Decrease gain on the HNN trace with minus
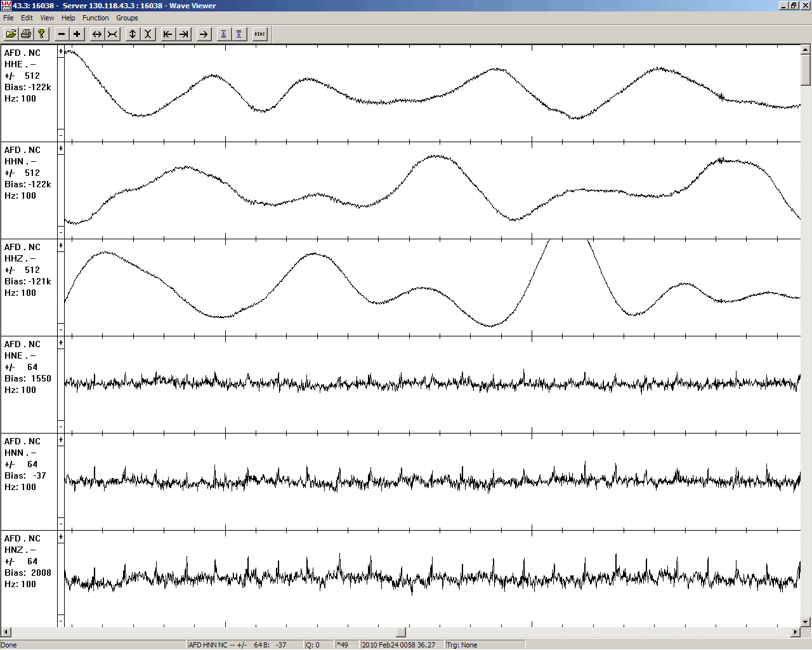The image size is (812, 650). pyautogui.click(x=61, y=524)
